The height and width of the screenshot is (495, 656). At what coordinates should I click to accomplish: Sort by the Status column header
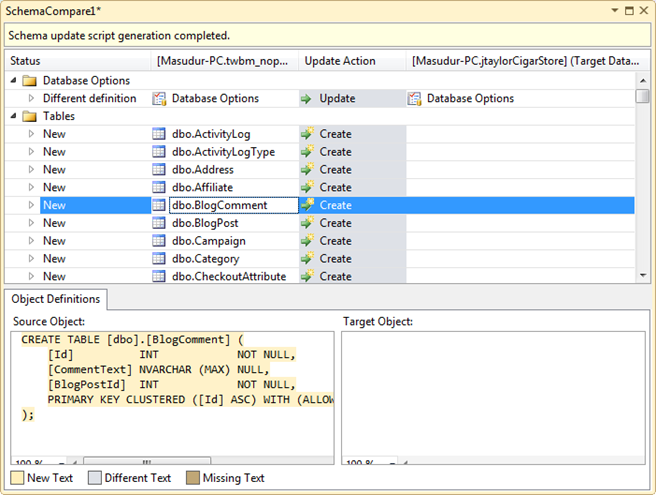pos(26,61)
